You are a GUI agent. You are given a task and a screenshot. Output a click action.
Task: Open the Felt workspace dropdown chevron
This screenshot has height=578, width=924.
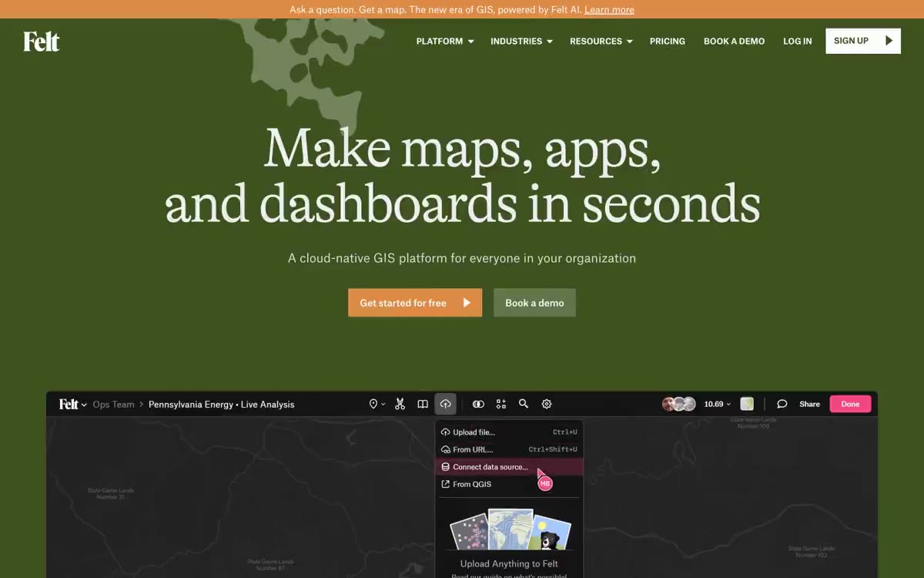84,405
